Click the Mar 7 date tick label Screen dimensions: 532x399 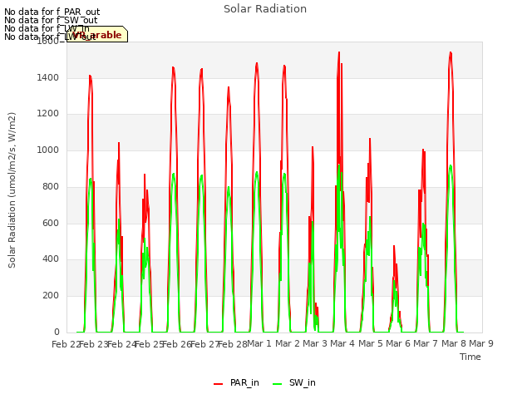click(x=426, y=343)
